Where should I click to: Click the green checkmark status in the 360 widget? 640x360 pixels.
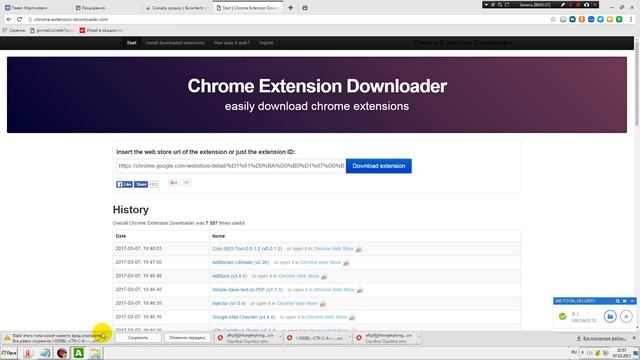tap(562, 316)
